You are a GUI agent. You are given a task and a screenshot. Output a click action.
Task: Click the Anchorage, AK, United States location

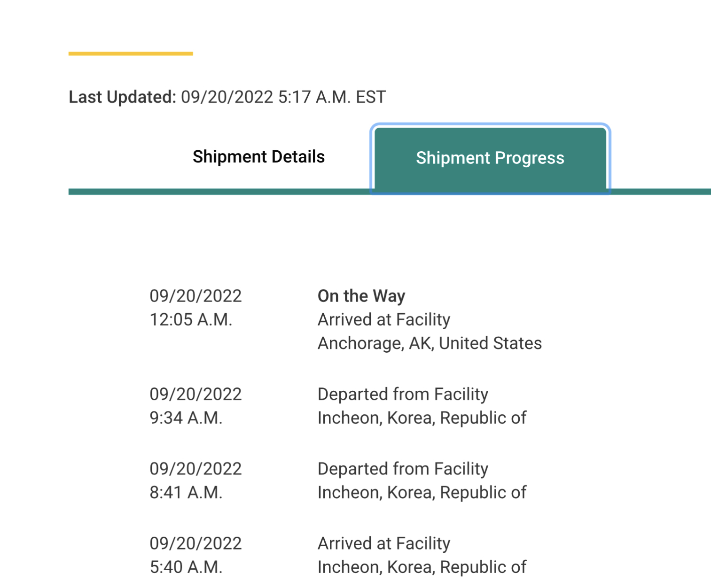point(430,343)
